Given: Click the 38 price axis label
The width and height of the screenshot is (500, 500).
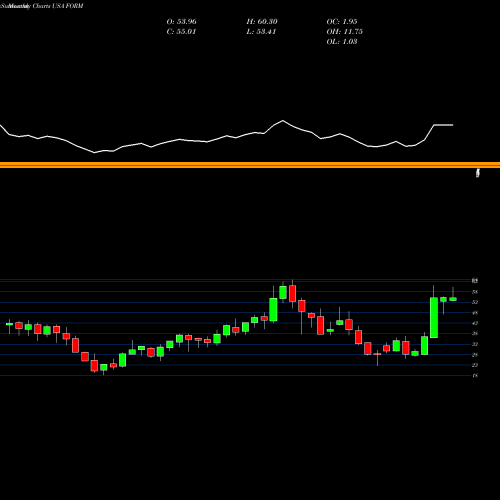Looking at the screenshot, I should click(x=475, y=334).
